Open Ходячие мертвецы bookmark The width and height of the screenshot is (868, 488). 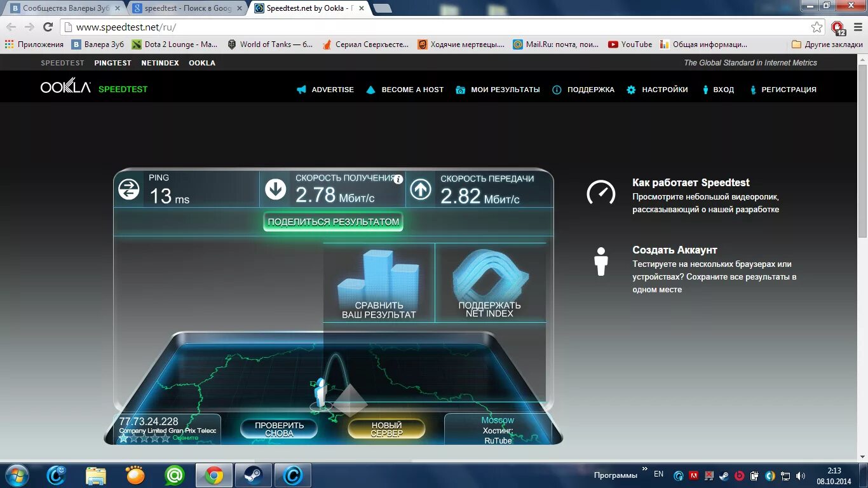click(x=461, y=44)
